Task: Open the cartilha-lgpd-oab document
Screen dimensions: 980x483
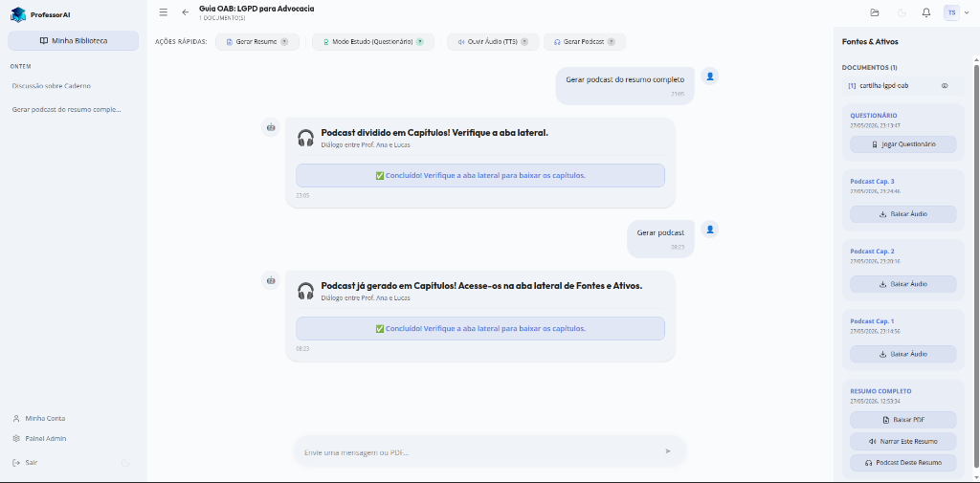Action: (x=902, y=86)
